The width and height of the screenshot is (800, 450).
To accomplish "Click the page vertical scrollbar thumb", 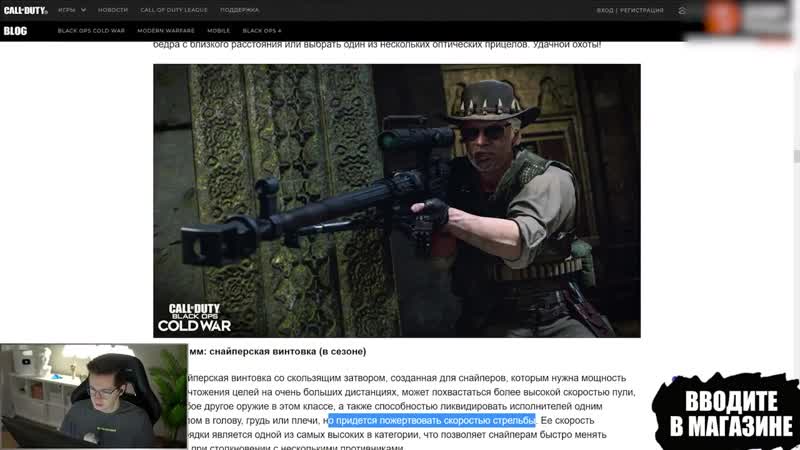I will [x=796, y=156].
